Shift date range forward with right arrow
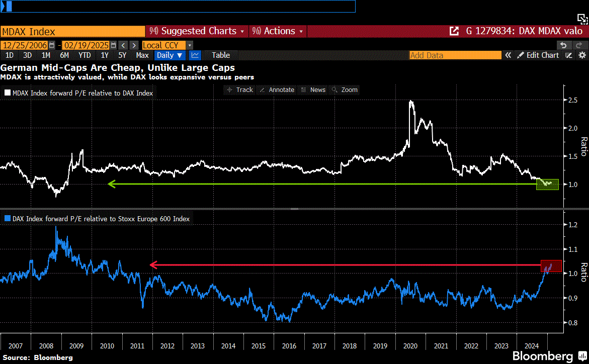The width and height of the screenshot is (589, 364). [134, 45]
